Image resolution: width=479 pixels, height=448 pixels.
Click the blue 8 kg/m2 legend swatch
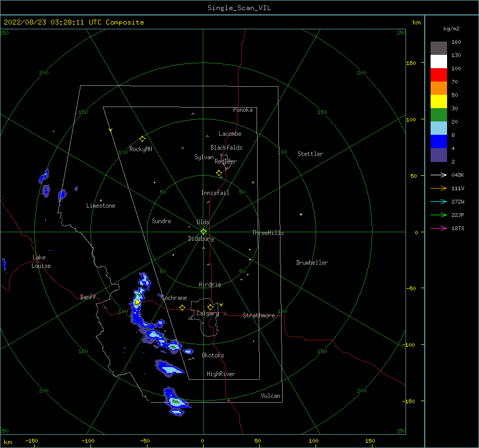click(439, 142)
